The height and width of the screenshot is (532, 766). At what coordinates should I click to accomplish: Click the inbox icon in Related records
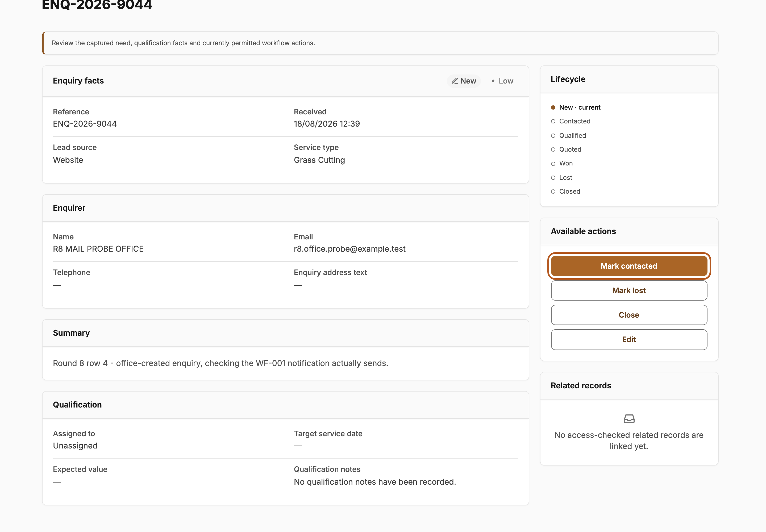629,419
